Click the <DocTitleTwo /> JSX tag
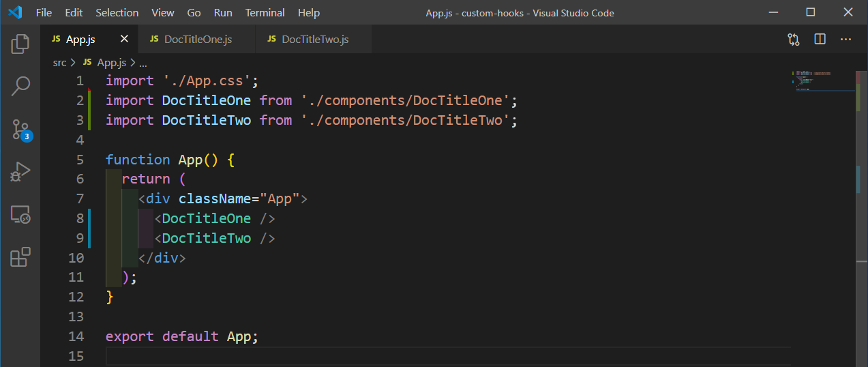868x367 pixels. [x=215, y=238]
